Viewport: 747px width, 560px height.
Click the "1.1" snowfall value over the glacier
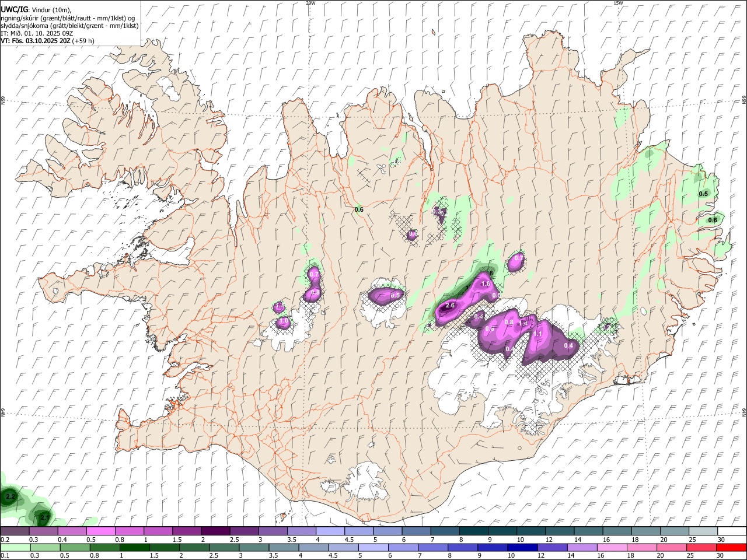tap(538, 334)
